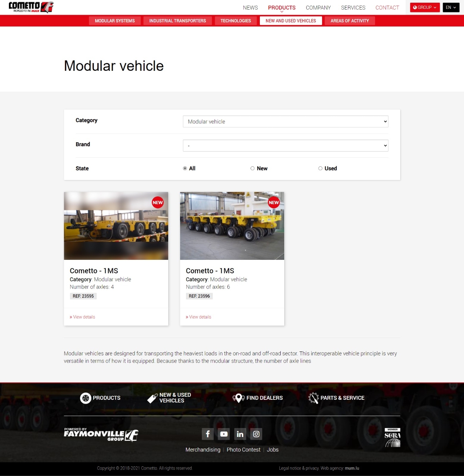The height and width of the screenshot is (476, 464).
Task: Open the SERVICES menu item
Action: 353,8
